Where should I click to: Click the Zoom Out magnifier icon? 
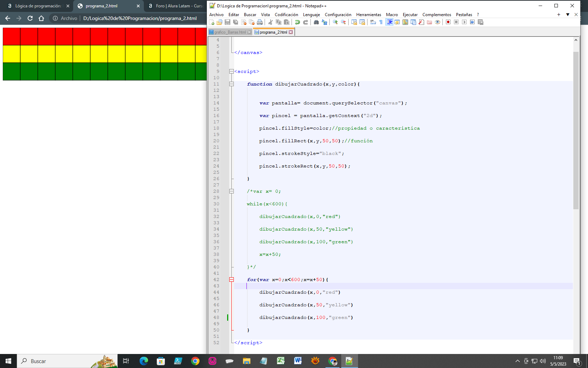(x=343, y=22)
